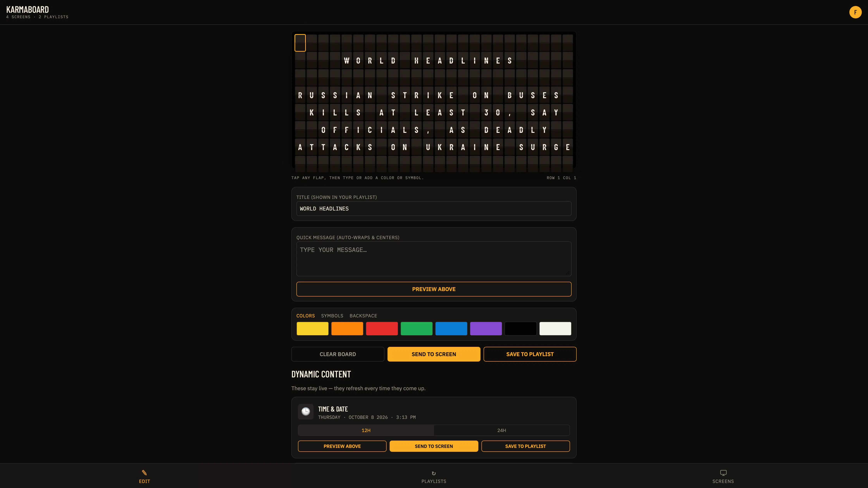
Task: Choose the red color swatch
Action: tap(382, 328)
